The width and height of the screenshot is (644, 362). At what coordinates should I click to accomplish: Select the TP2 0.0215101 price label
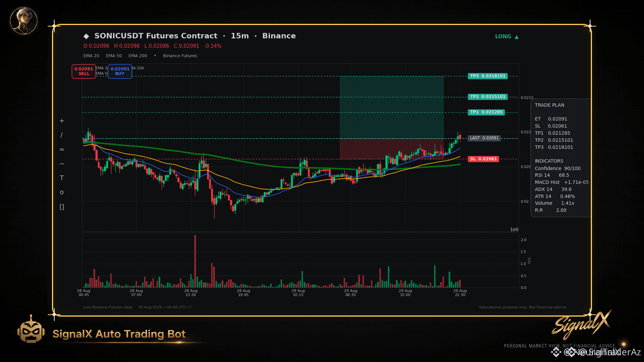pyautogui.click(x=488, y=97)
